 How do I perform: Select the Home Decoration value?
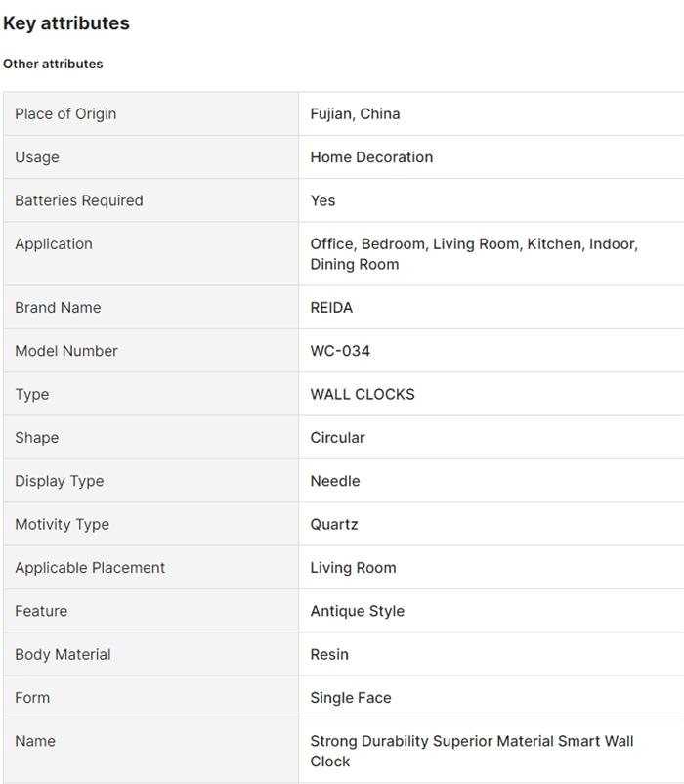[371, 157]
